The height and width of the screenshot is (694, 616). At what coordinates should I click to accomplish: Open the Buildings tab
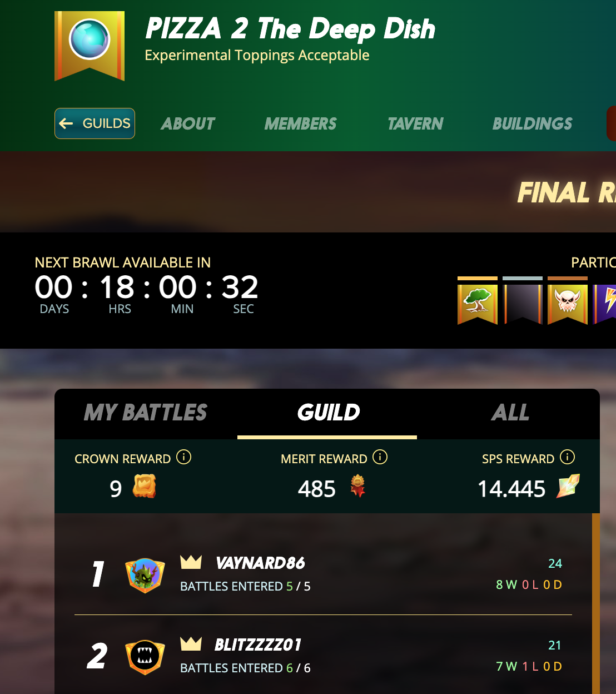pos(532,123)
